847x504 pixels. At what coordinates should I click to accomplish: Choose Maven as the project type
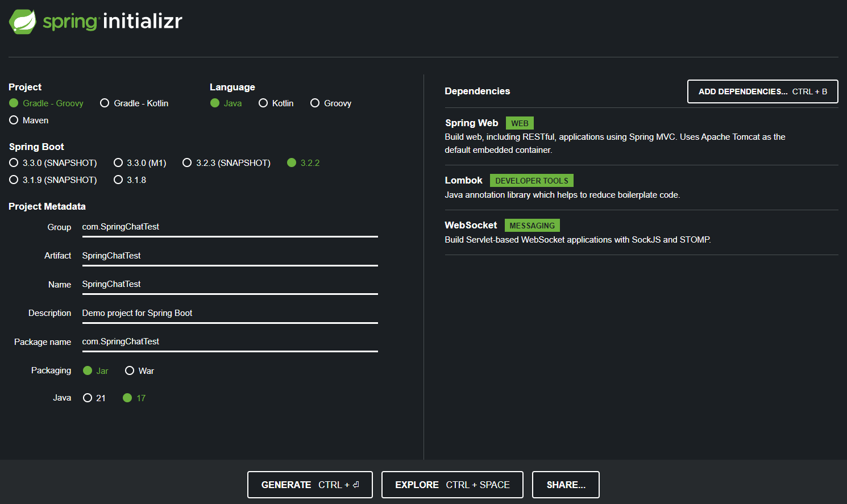(x=29, y=120)
